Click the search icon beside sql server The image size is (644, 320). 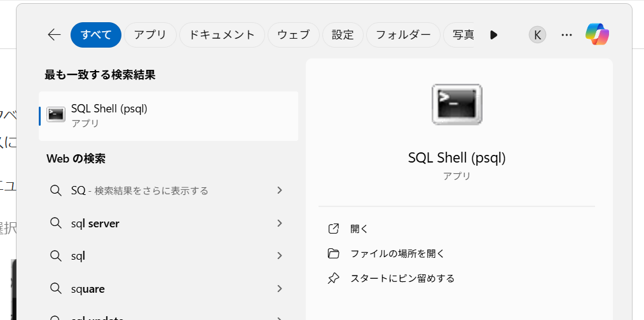(56, 223)
